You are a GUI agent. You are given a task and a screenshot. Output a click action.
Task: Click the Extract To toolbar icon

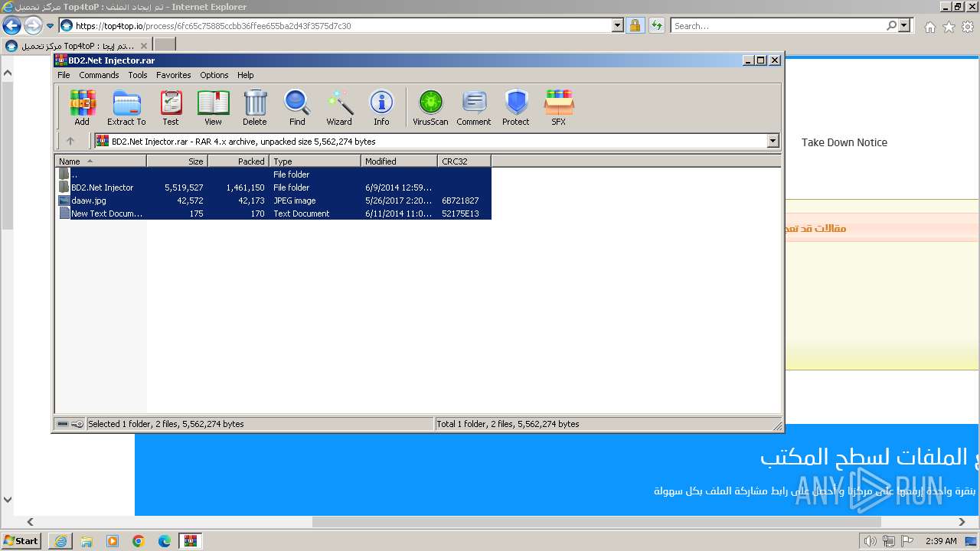126,107
